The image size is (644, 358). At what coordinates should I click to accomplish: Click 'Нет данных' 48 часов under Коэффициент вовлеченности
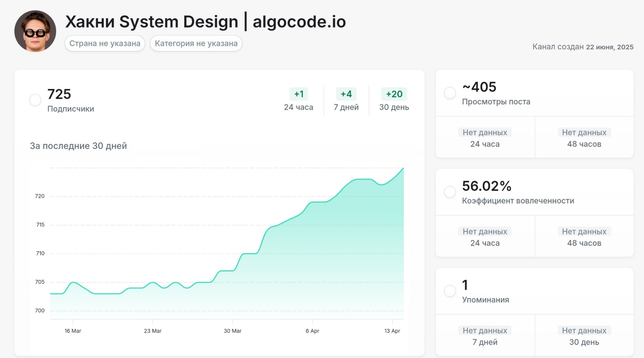point(584,232)
